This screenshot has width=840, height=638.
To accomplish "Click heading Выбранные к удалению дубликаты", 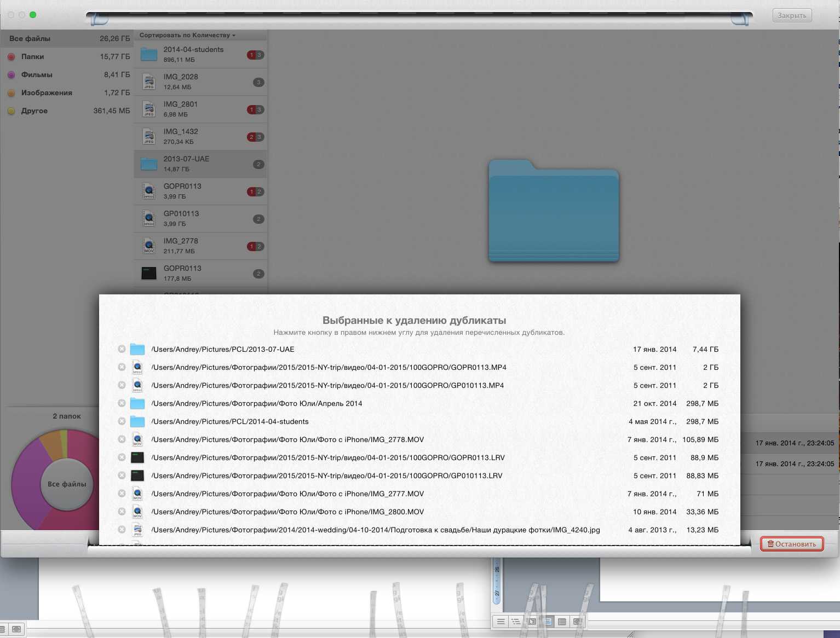I will tap(414, 321).
